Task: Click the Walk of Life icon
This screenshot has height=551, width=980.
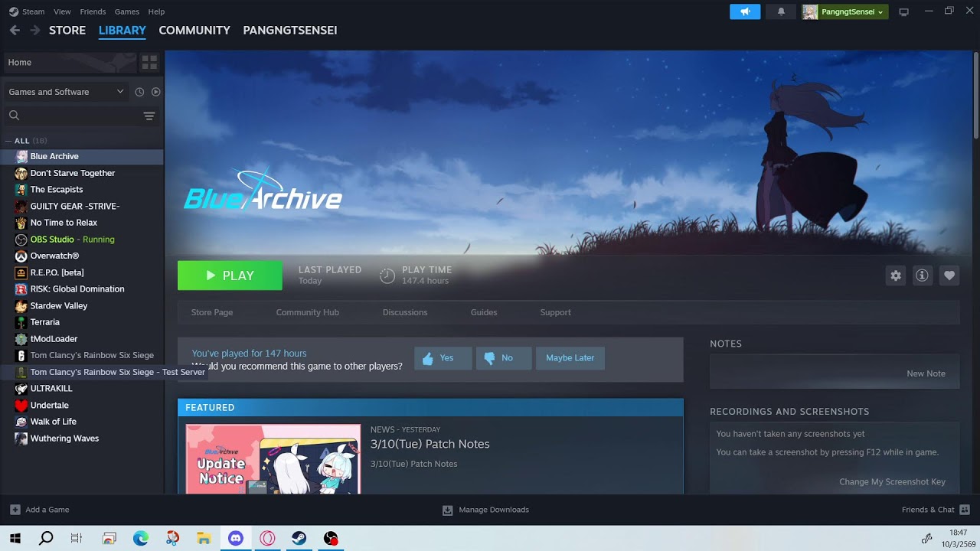Action: [x=21, y=422]
